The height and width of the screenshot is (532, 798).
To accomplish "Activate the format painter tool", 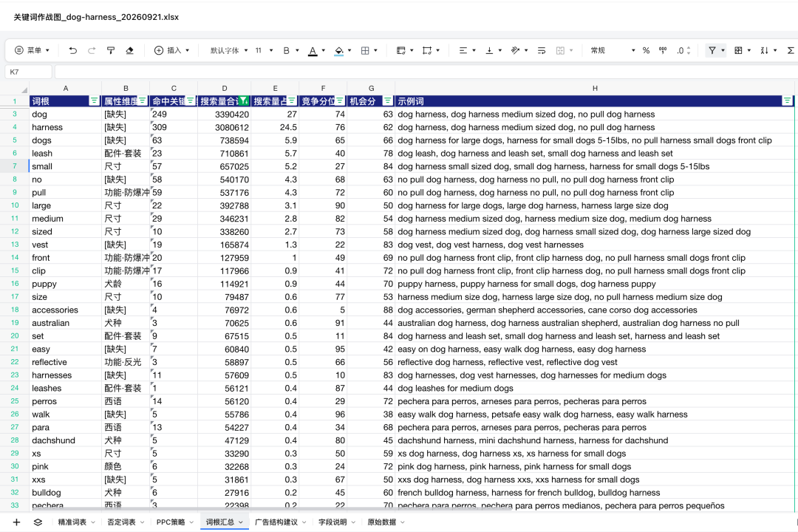I will coord(110,50).
